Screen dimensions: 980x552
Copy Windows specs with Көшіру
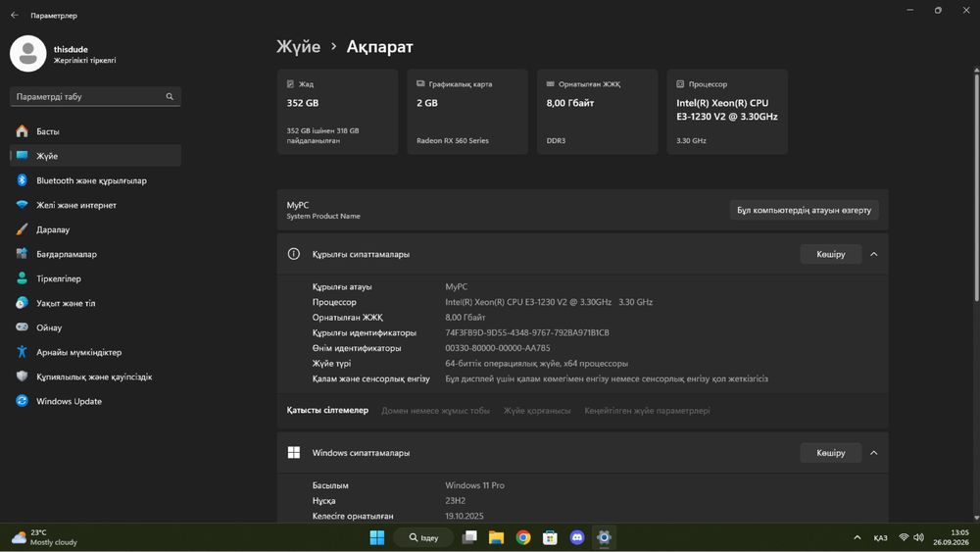(831, 453)
